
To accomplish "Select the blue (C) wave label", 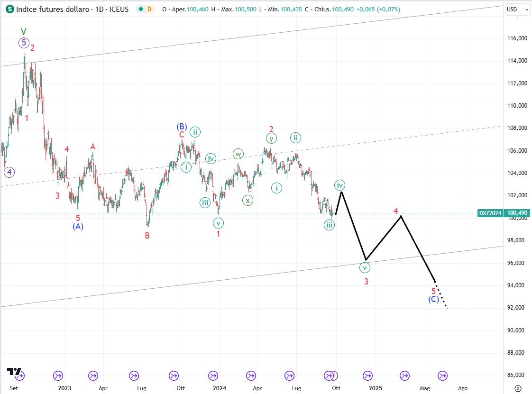I will pyautogui.click(x=433, y=300).
